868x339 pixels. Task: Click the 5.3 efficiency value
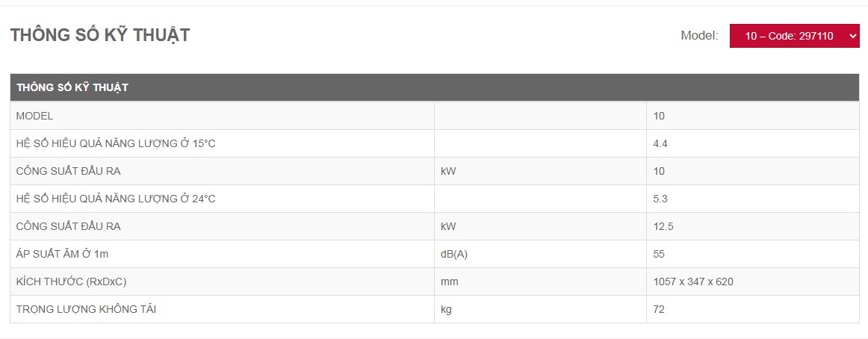point(660,199)
